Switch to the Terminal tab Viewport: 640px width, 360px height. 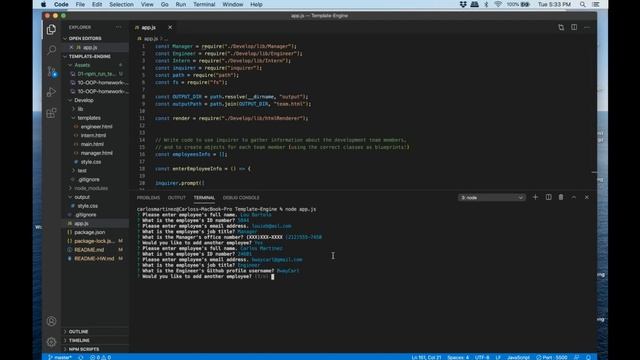pyautogui.click(x=204, y=198)
